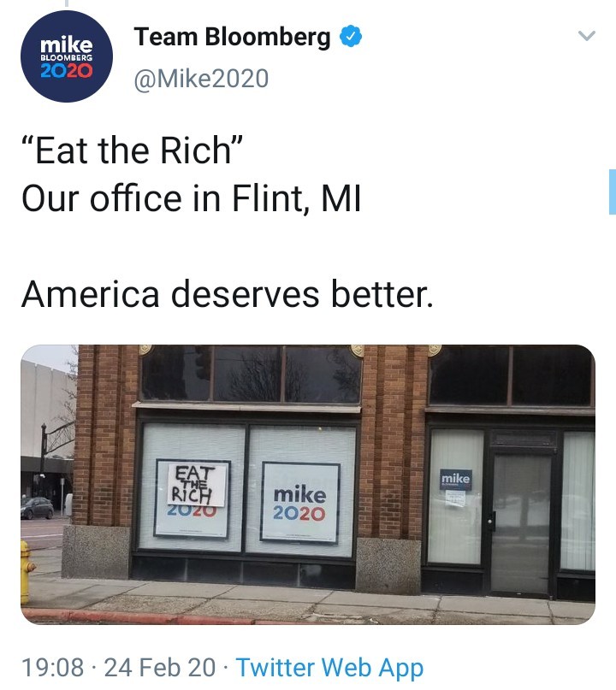The image size is (616, 690).
Task: Click the "America deserves better." sentence
Action: point(228,294)
